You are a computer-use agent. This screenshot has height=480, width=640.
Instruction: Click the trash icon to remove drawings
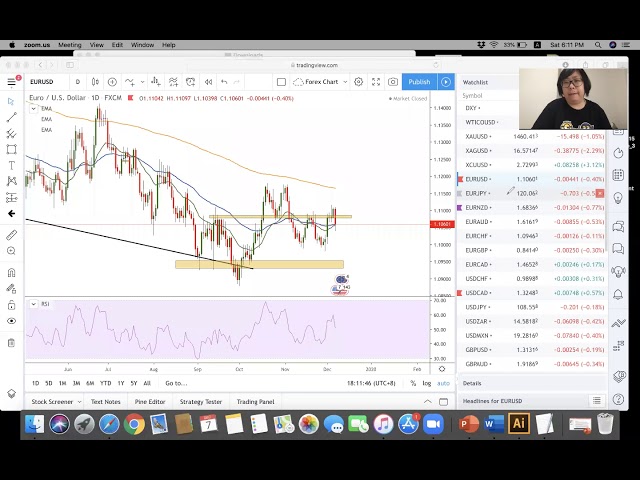[11, 342]
